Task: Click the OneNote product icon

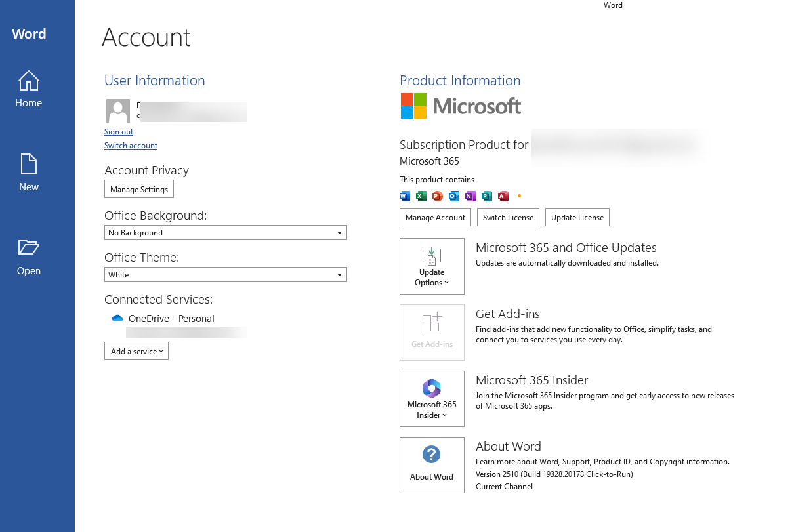Action: pyautogui.click(x=470, y=195)
